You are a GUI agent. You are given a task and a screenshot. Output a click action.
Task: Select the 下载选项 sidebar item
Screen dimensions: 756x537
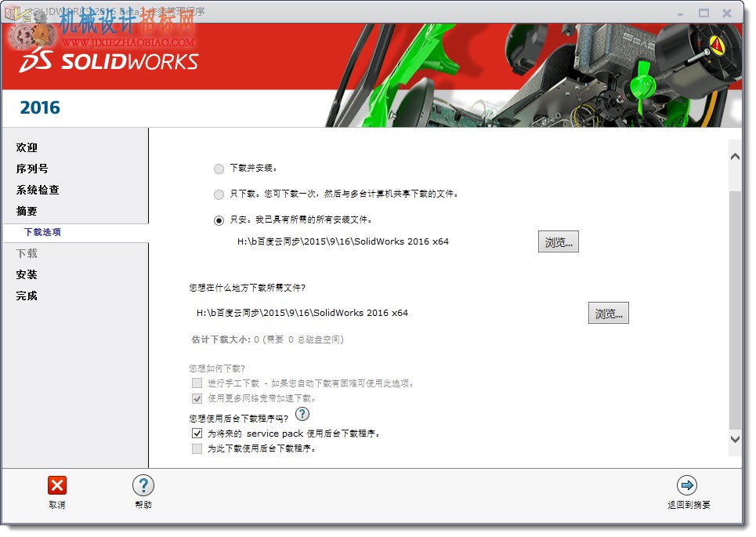(42, 232)
